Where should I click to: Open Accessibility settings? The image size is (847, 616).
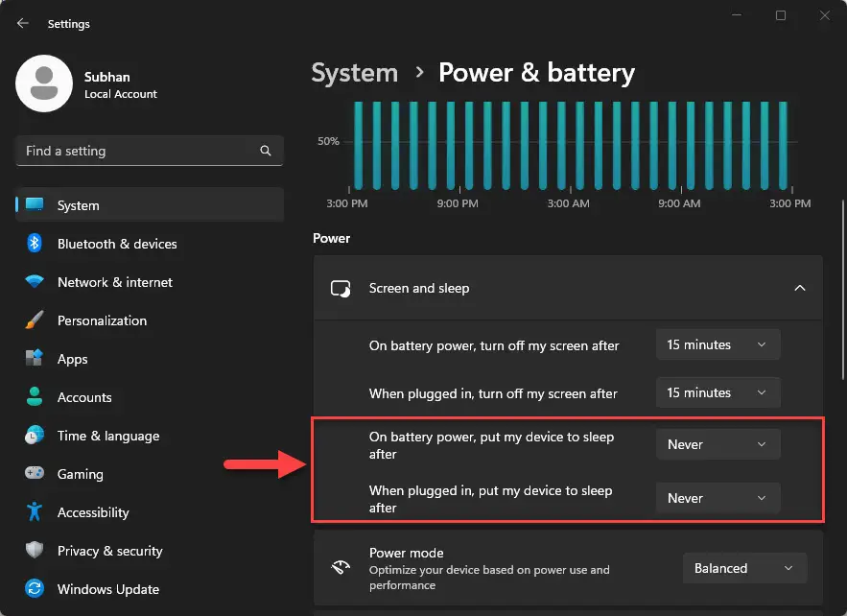click(150, 512)
